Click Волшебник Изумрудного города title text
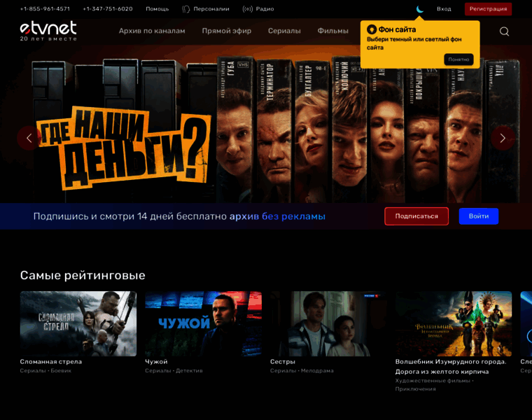Viewport: 532px width, 420px height. point(451,367)
